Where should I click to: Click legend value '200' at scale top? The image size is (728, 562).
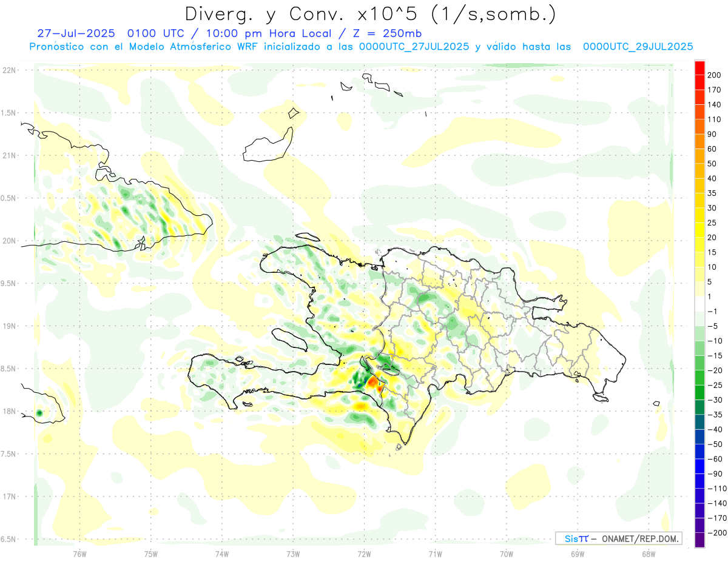tap(715, 75)
